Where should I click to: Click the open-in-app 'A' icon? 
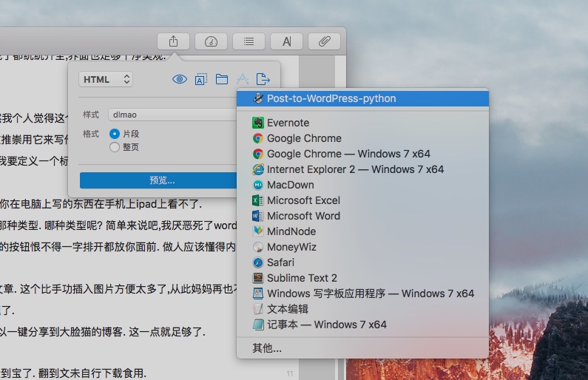242,79
